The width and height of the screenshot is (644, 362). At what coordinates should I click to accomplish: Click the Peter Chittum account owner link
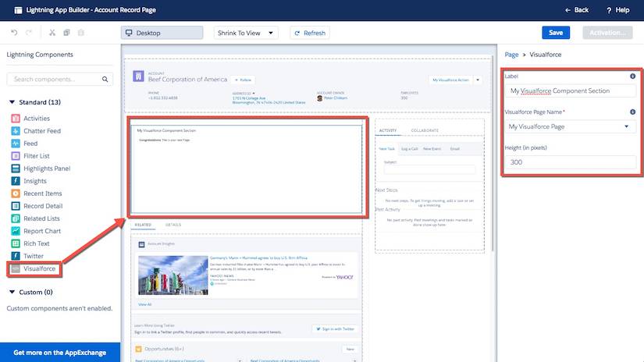(x=335, y=98)
